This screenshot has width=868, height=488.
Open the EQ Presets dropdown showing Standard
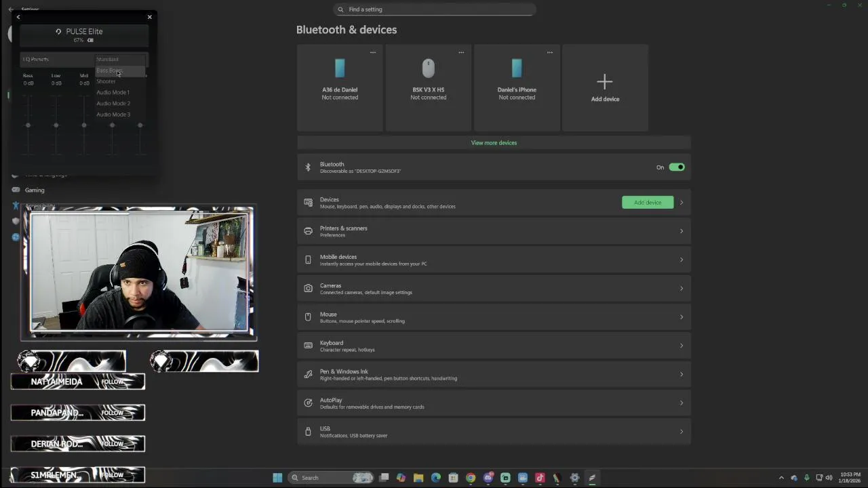(x=121, y=59)
